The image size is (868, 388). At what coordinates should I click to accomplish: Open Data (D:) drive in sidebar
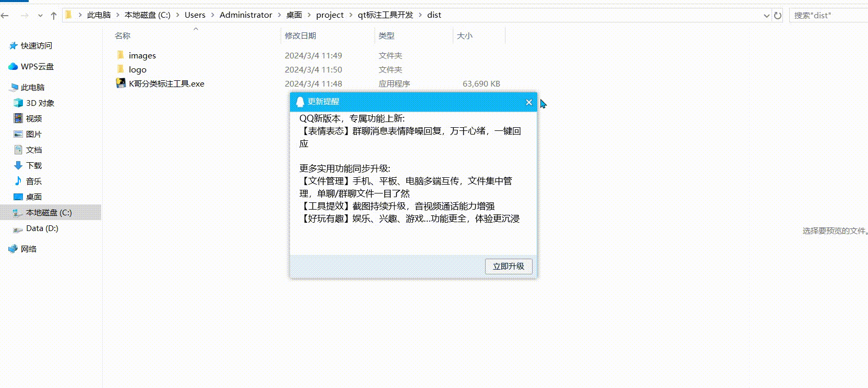click(x=42, y=228)
